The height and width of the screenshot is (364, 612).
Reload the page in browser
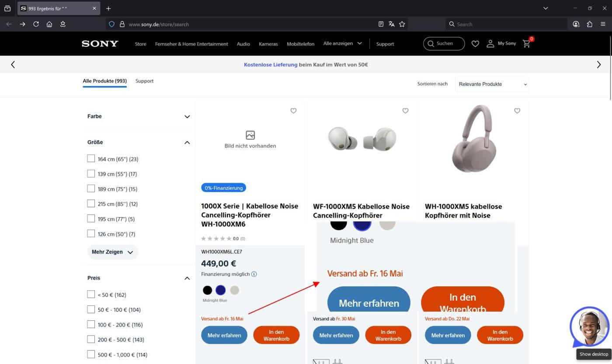point(36,24)
